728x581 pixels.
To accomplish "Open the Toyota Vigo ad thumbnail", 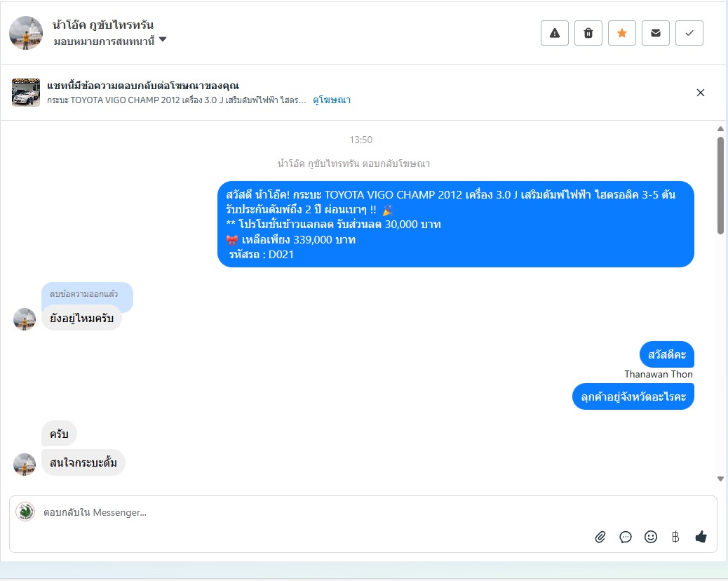I will pos(25,93).
